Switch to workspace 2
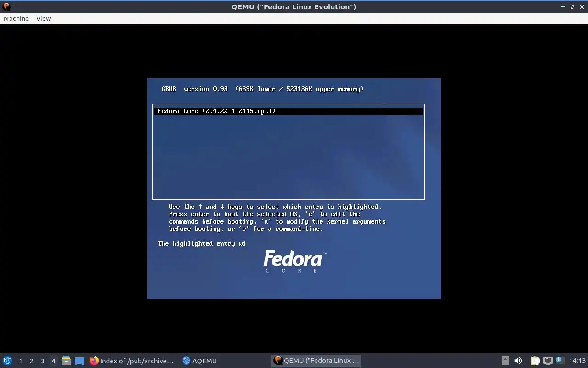Image resolution: width=588 pixels, height=368 pixels. [31, 361]
